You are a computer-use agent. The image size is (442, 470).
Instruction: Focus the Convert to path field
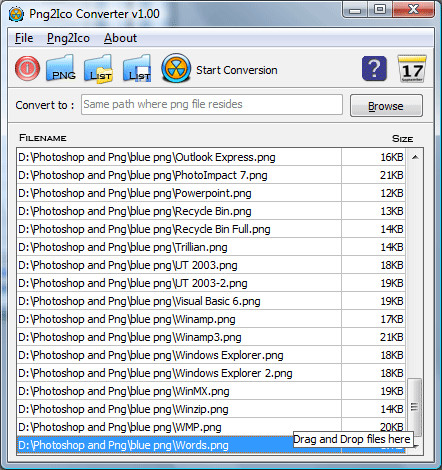212,104
